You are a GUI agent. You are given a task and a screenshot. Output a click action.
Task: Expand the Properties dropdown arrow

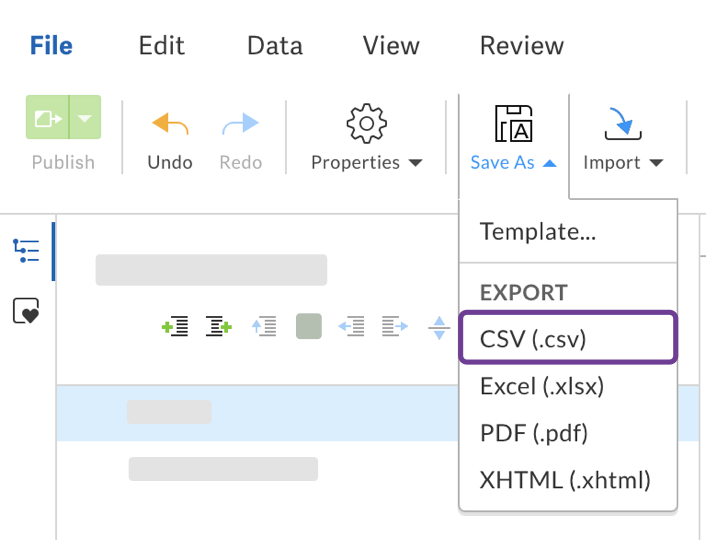[x=415, y=163]
